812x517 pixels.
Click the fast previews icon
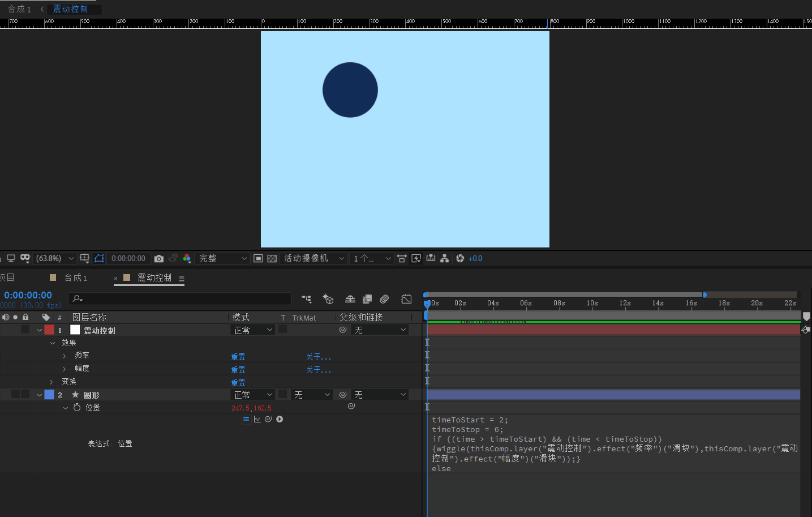tap(416, 258)
